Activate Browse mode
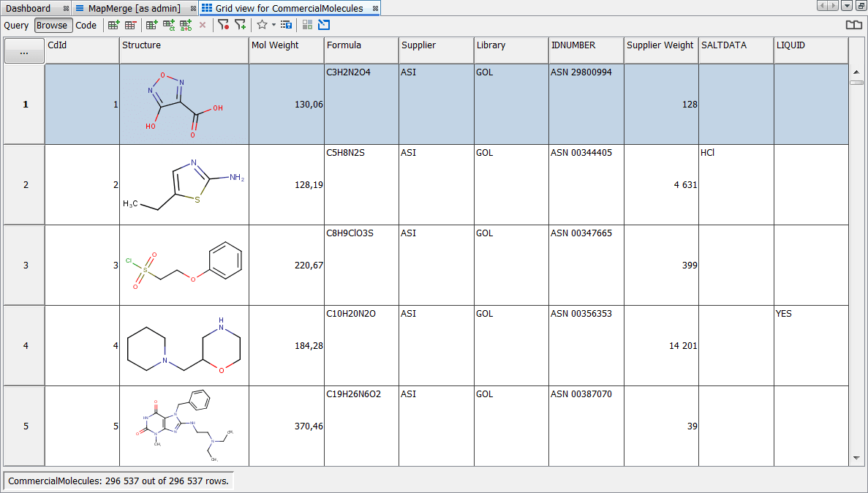The height and width of the screenshot is (493, 868). 52,25
